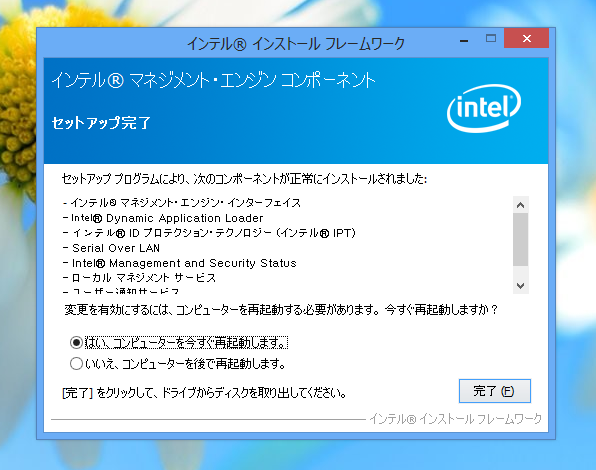Close the インテル インストール フレームワーク window
The image size is (596, 470).
pos(526,38)
